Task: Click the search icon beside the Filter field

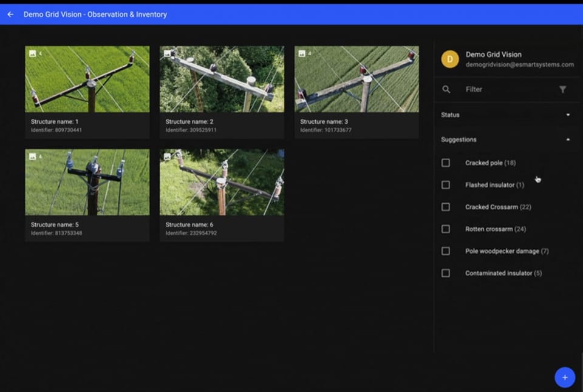Action: 446,89
